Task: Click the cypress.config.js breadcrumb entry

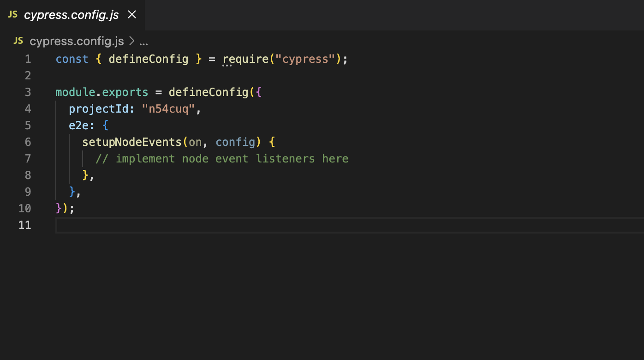Action: 77,41
